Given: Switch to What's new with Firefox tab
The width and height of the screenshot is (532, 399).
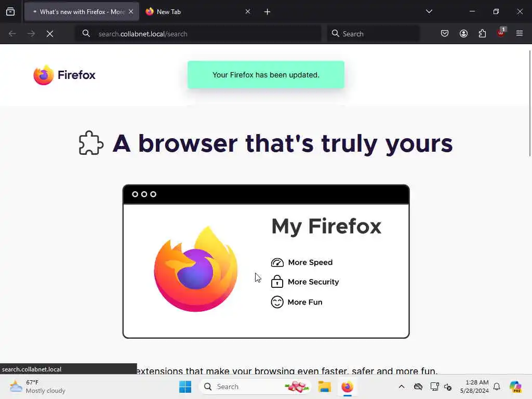Looking at the screenshot, I should click(82, 12).
